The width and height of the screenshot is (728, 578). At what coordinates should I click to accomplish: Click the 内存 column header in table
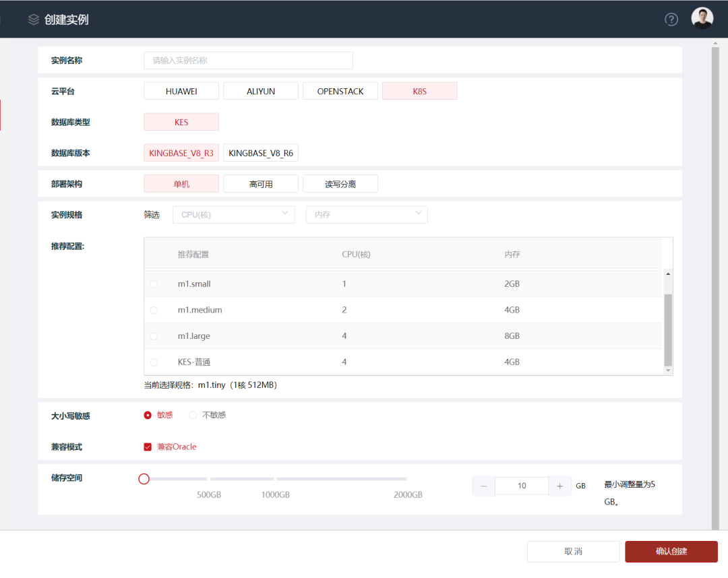coord(512,254)
